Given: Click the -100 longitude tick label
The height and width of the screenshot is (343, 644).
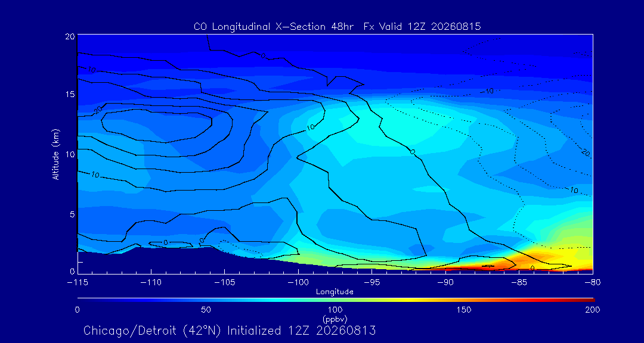Looking at the screenshot, I should point(298,283).
